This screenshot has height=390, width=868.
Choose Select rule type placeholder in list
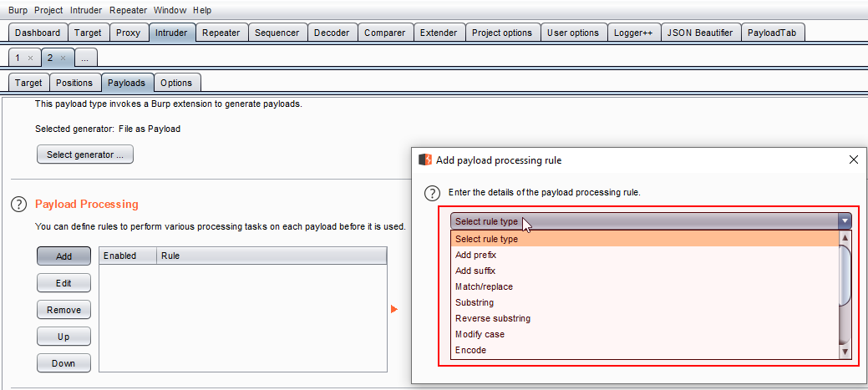pos(645,239)
